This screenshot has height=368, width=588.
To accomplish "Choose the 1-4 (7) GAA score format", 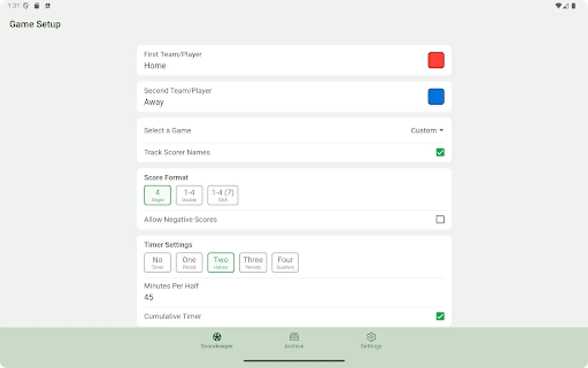I will [x=223, y=195].
